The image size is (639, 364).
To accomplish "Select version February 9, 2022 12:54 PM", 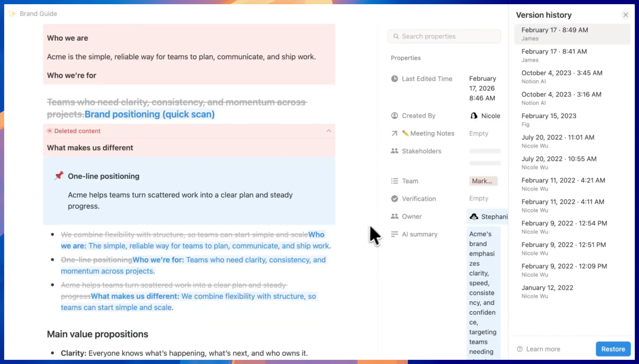I will (x=572, y=227).
